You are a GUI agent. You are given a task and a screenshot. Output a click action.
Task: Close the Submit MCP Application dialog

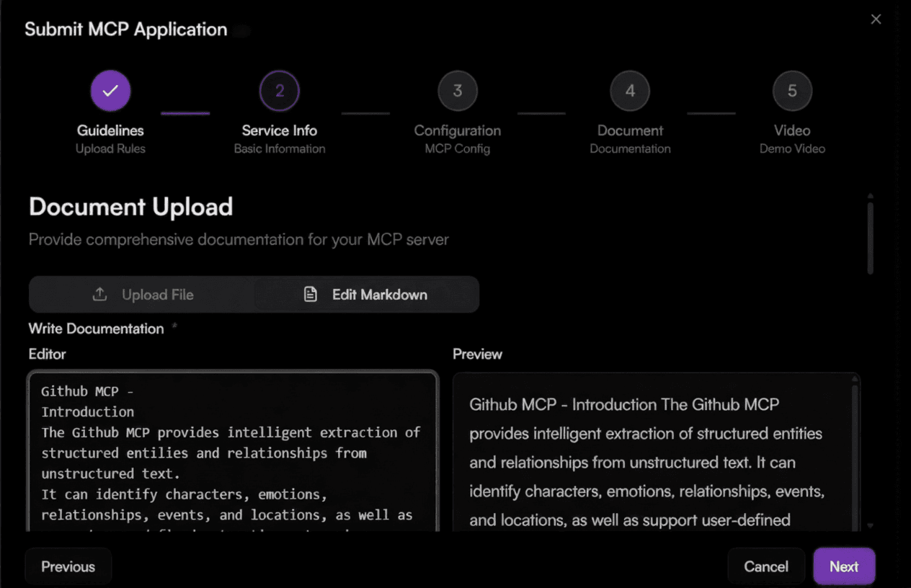pos(876,19)
